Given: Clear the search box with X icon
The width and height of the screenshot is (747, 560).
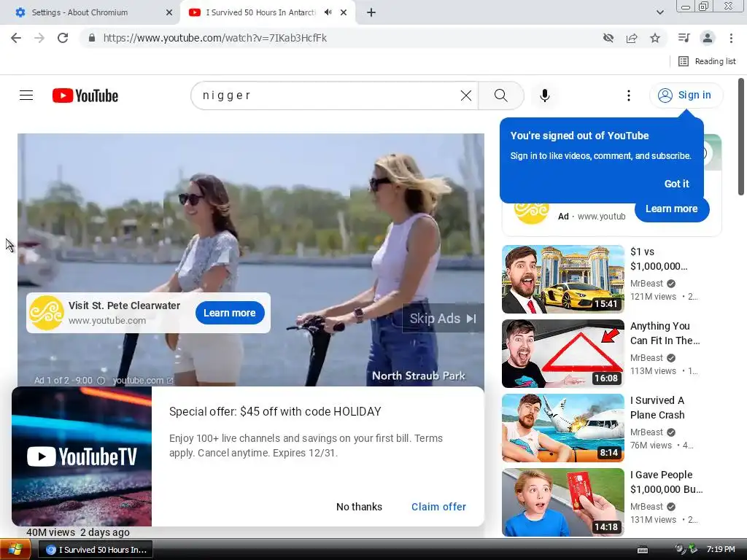Looking at the screenshot, I should click(466, 96).
